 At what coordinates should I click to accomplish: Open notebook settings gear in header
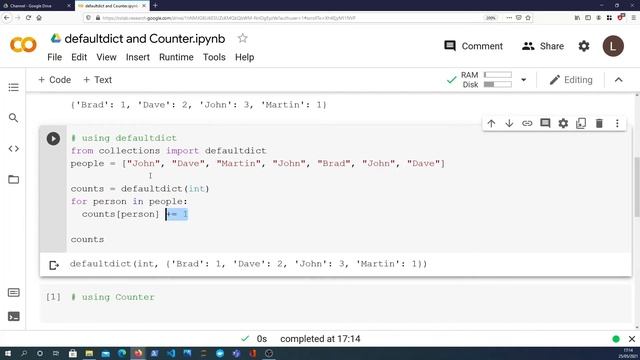coord(584,46)
